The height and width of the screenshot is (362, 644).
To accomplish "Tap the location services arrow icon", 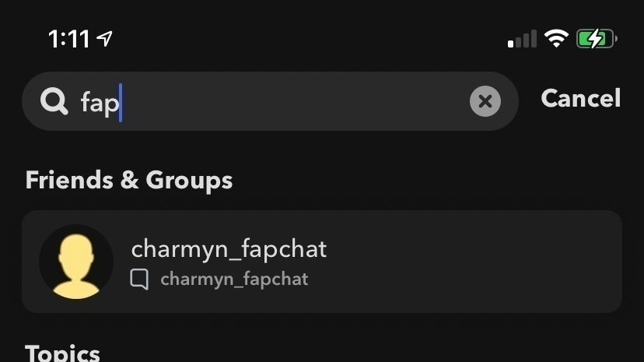I will [104, 39].
